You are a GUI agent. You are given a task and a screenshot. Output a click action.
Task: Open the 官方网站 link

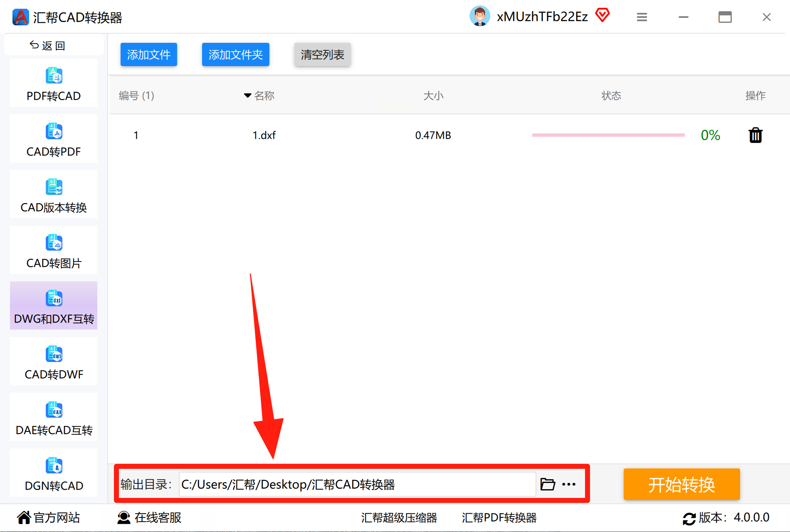coord(49,517)
